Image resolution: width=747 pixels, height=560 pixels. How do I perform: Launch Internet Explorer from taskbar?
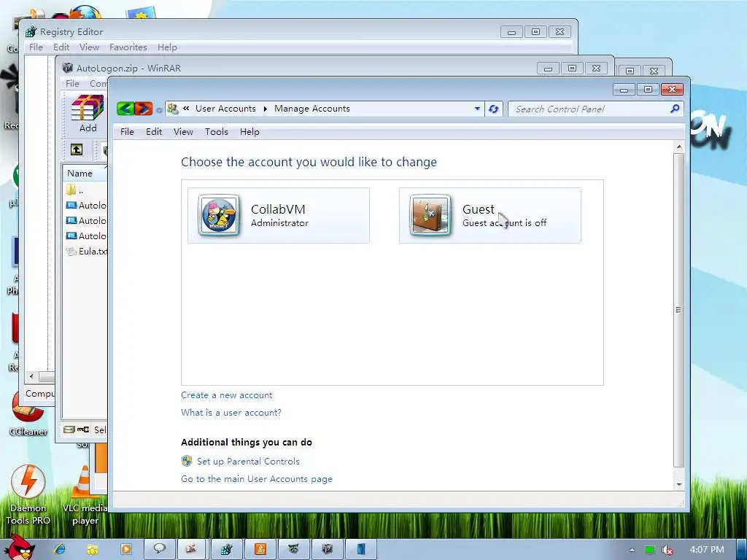(x=60, y=549)
